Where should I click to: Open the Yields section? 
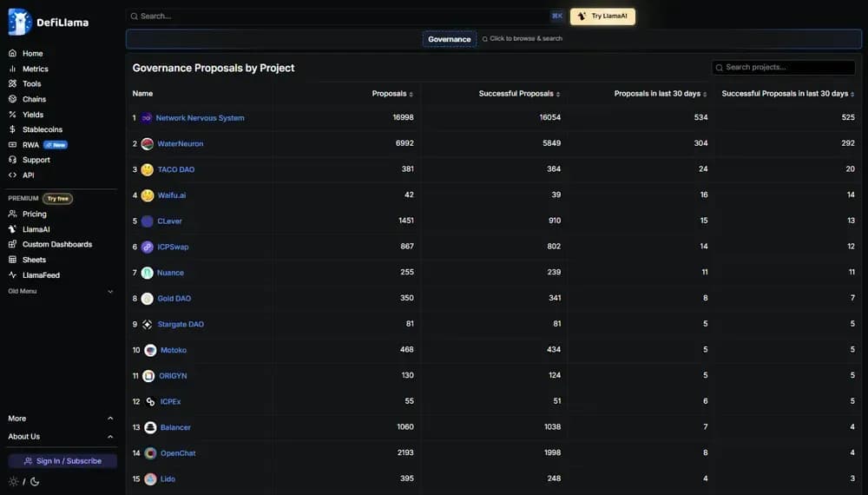pos(32,115)
